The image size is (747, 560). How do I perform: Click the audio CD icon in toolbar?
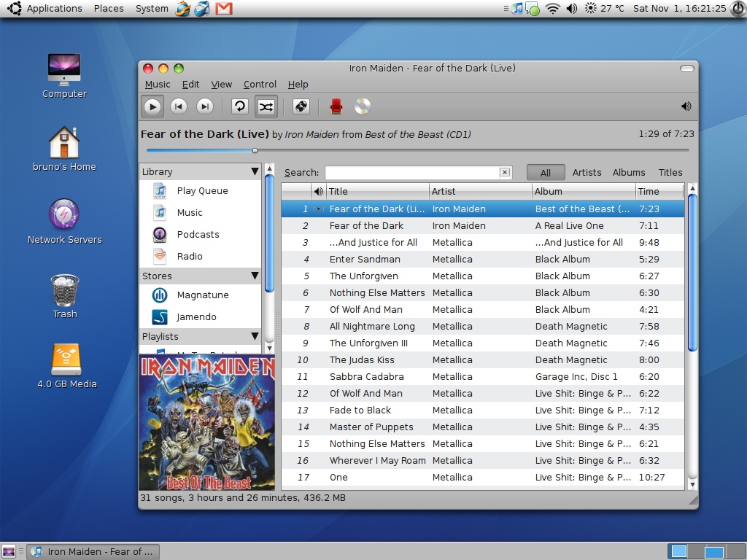coord(362,106)
